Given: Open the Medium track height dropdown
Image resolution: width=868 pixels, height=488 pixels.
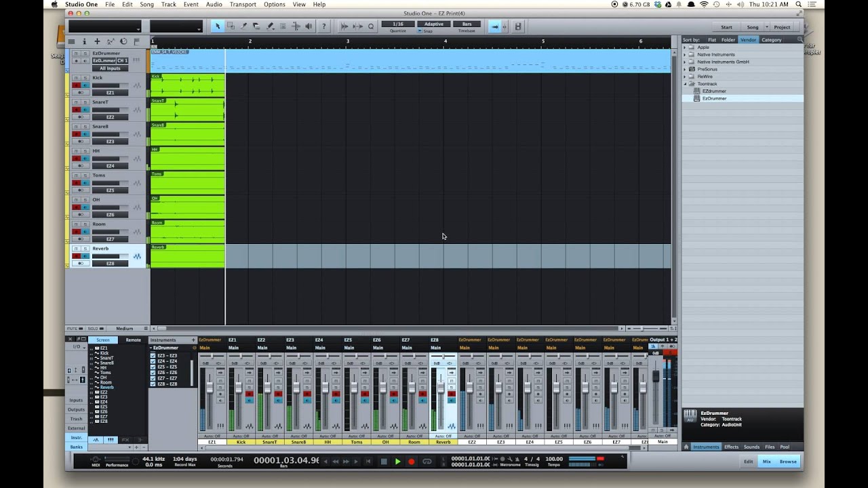Looking at the screenshot, I should (127, 329).
